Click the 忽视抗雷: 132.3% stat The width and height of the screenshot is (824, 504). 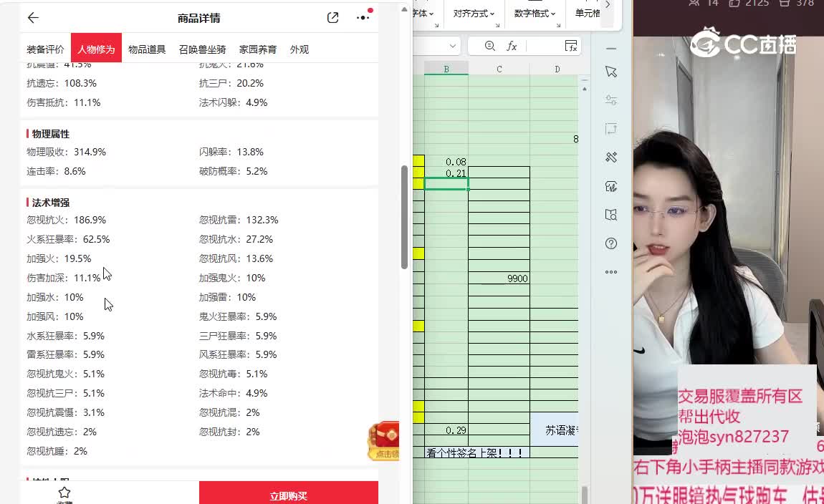tap(239, 220)
